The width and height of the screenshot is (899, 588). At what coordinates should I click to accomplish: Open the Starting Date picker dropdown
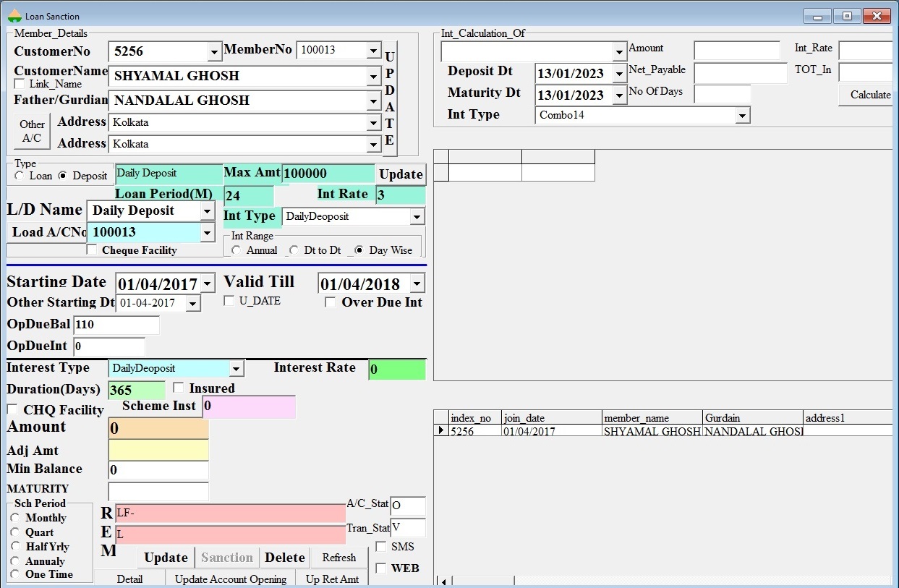coord(208,284)
